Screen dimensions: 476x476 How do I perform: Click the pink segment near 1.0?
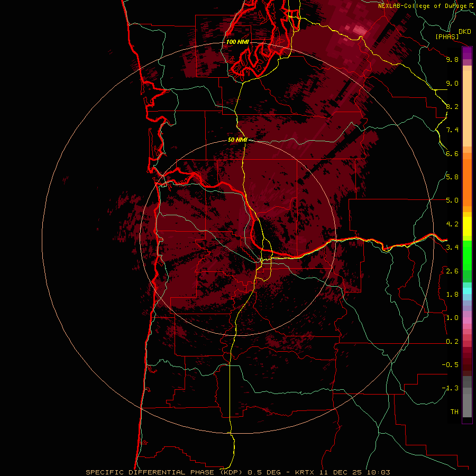point(467,321)
